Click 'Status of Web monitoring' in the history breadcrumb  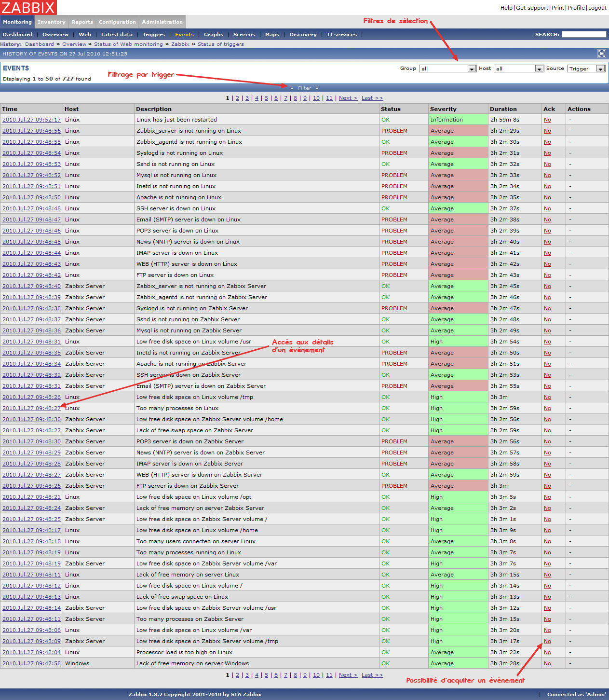click(128, 44)
